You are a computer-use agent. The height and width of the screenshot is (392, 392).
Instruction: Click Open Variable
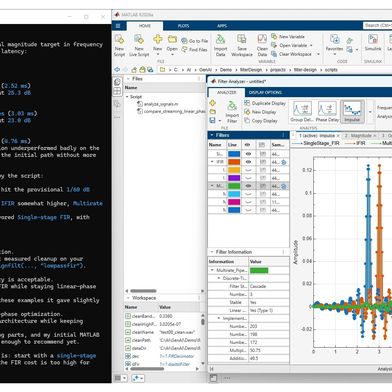click(x=293, y=45)
